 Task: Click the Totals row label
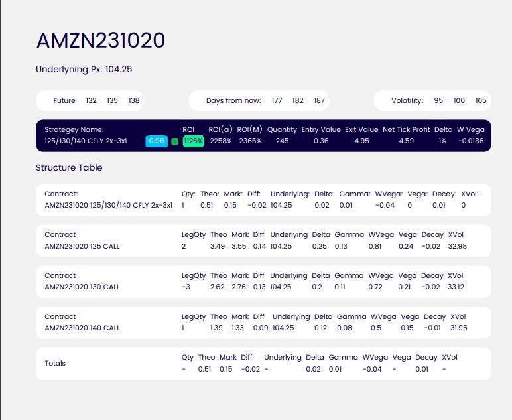click(x=55, y=364)
